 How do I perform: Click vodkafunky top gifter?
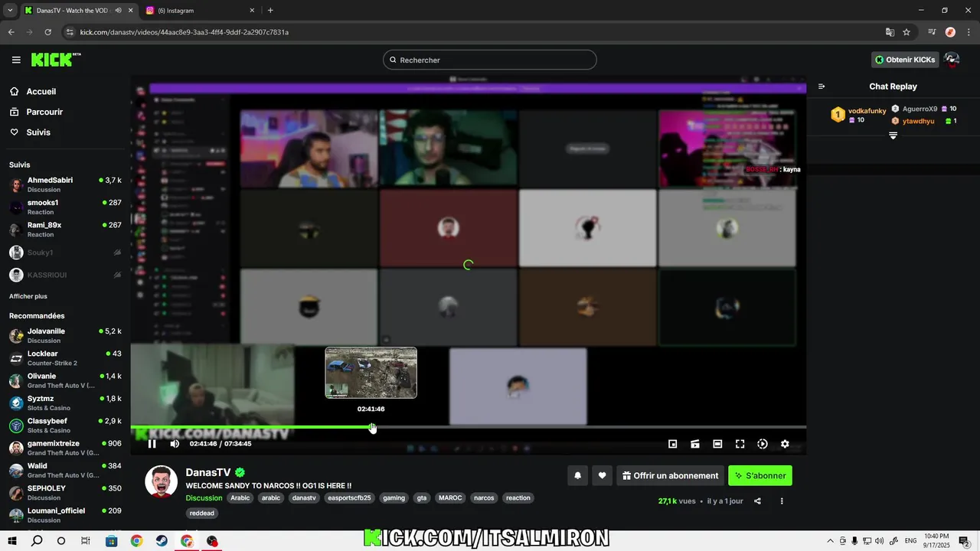click(x=867, y=111)
